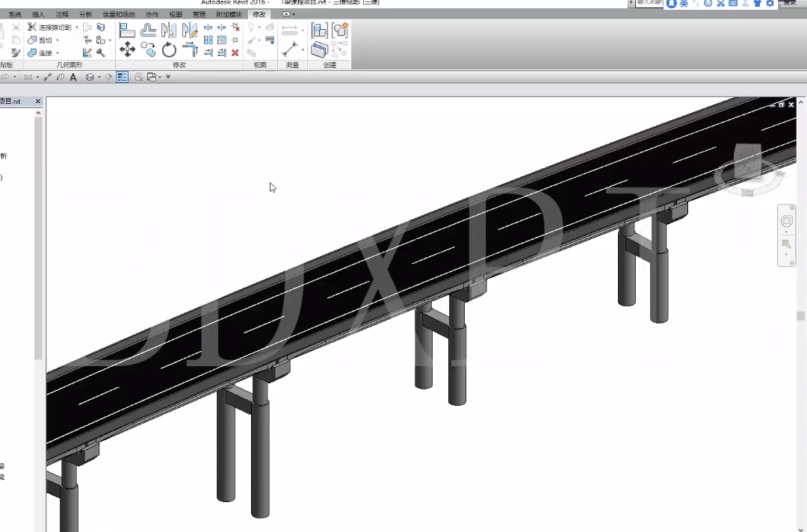
Task: Click the 连接 geometry button
Action: point(40,53)
